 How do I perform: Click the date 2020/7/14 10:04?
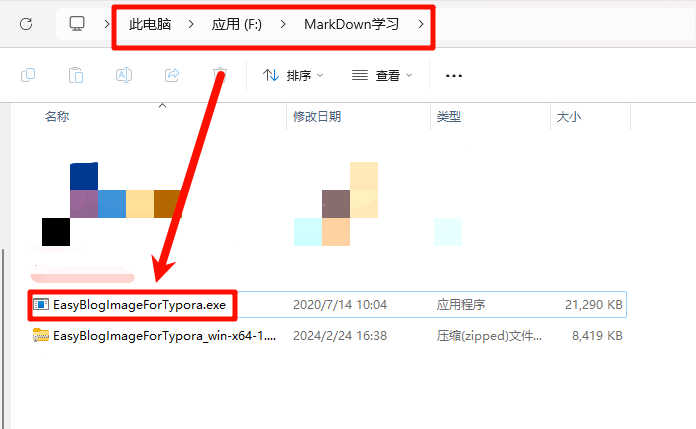340,305
